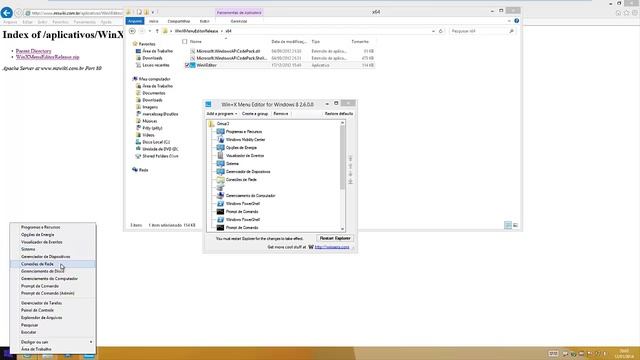Switch Explorer to the large icons view button
This screenshot has width=640, height=360.
click(x=516, y=225)
